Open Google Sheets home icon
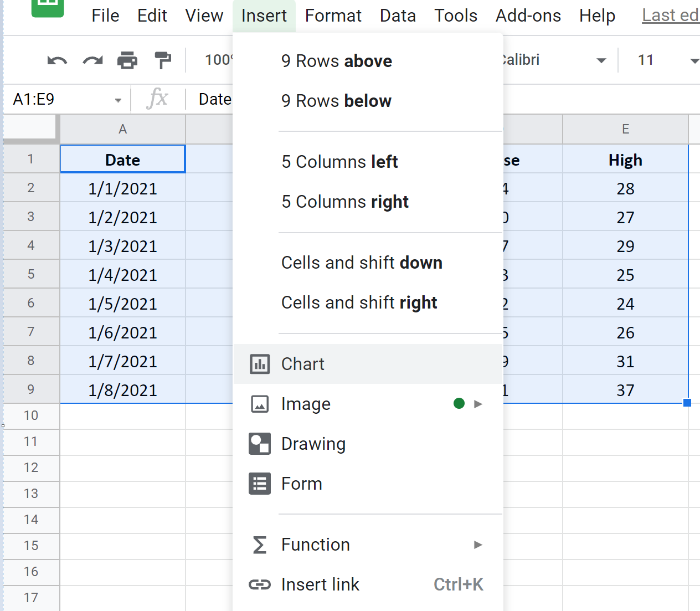The image size is (700, 611). (48, 7)
